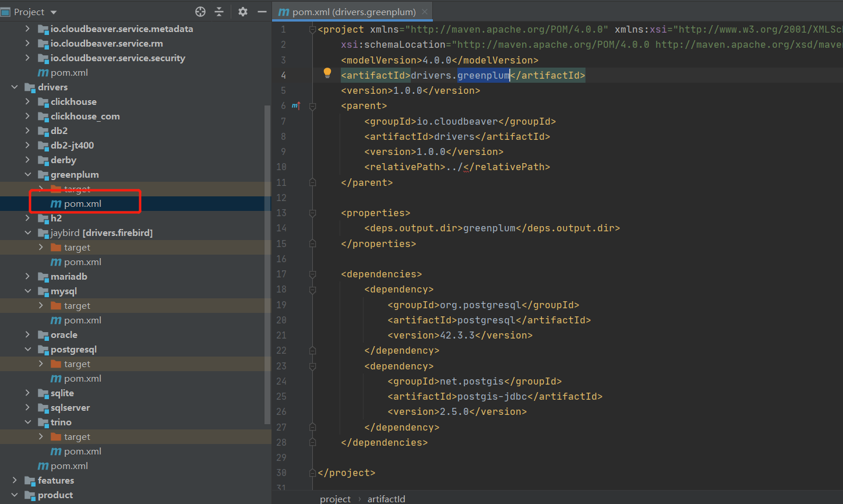Collapse the parent block fold arrow on line 6
This screenshot has width=843, height=504.
coord(312,106)
